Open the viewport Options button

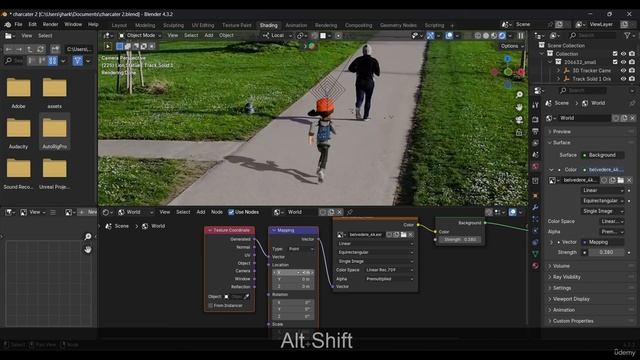512,46
